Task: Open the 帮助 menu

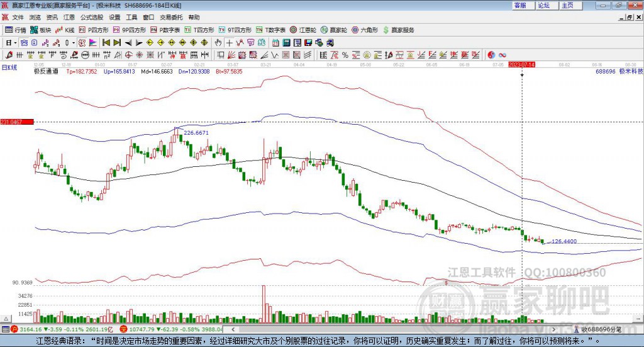Action: coord(194,17)
